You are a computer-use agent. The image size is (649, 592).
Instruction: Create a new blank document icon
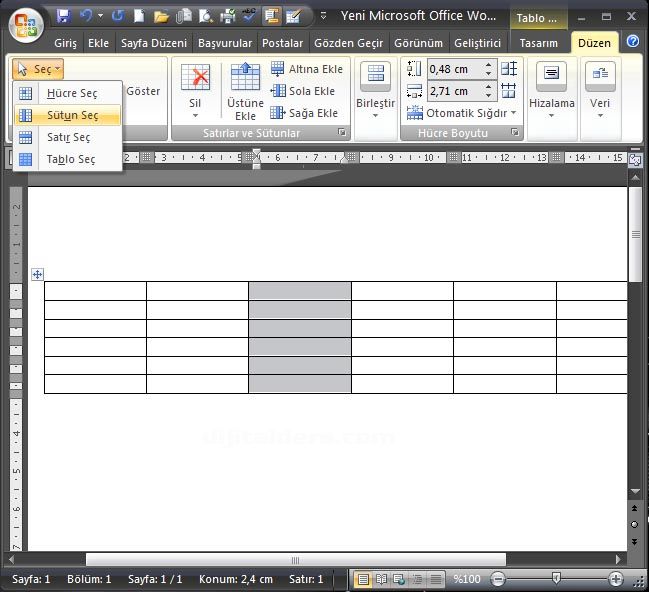click(x=139, y=16)
